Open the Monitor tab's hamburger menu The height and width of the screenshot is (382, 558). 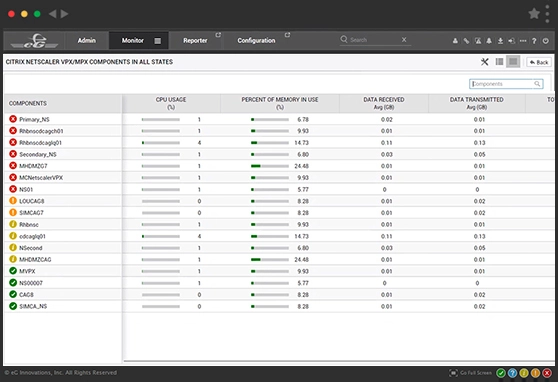point(158,41)
